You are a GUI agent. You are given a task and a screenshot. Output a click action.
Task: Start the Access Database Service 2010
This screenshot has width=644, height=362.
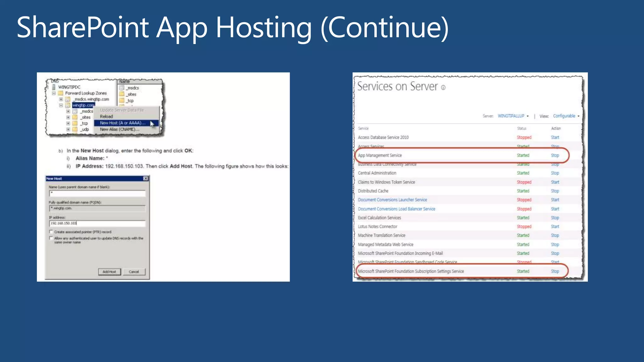click(555, 137)
